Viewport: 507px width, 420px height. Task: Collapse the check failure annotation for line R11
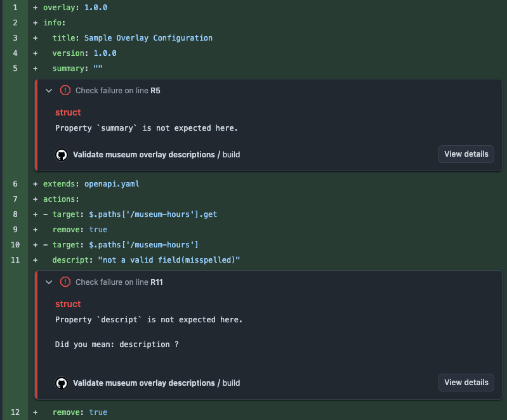[49, 282]
